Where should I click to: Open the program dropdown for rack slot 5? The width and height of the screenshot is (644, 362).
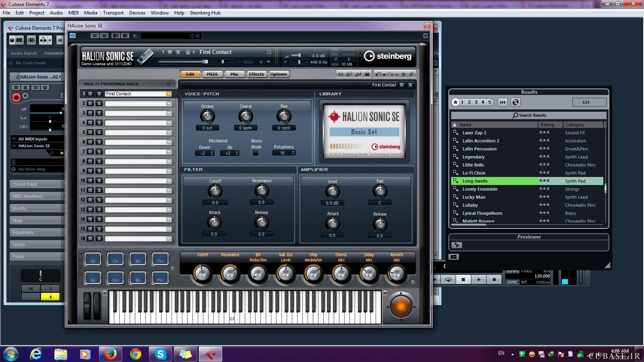click(x=169, y=132)
